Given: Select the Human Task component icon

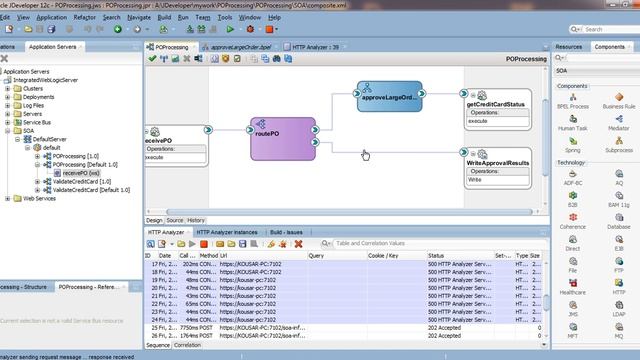Looking at the screenshot, I should pyautogui.click(x=573, y=119).
